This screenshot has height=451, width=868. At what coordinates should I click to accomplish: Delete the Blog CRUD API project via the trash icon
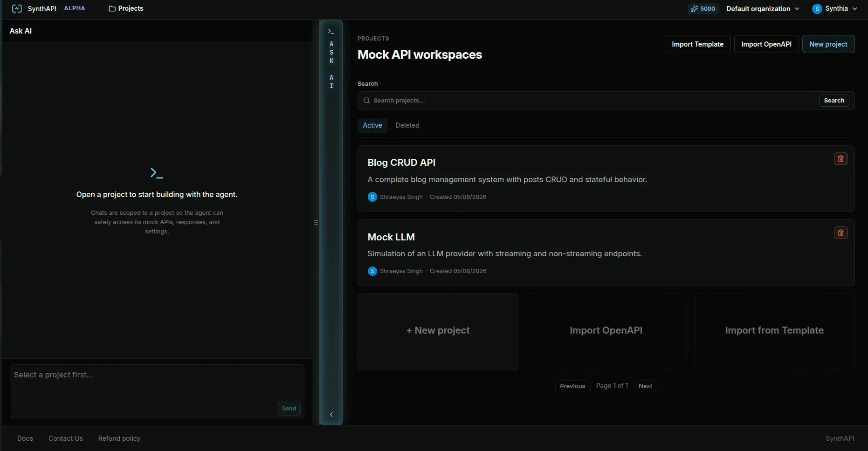point(840,159)
